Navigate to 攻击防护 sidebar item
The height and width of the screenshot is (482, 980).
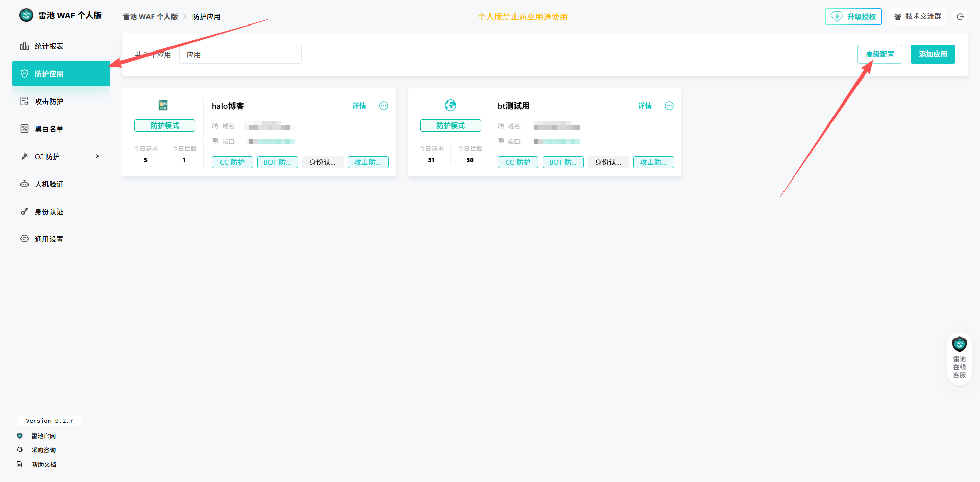[x=49, y=102]
